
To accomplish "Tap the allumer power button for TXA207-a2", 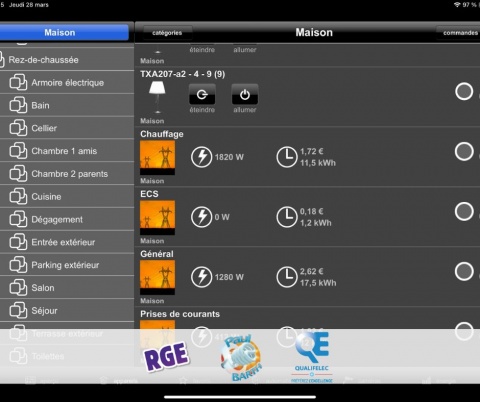I will pyautogui.click(x=245, y=95).
